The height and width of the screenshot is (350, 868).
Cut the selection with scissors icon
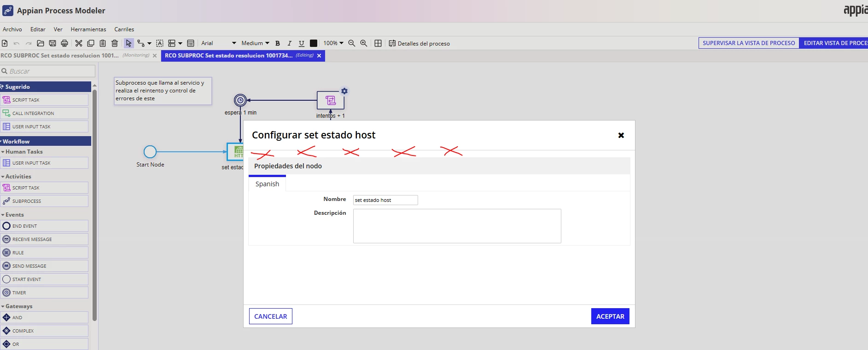tap(79, 43)
